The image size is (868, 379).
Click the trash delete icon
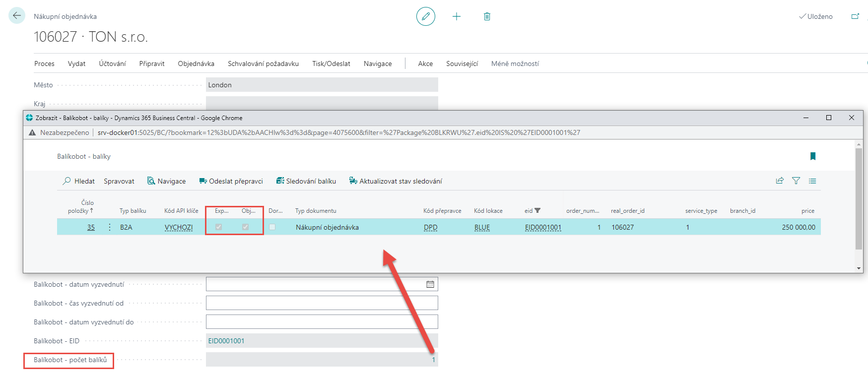point(487,16)
